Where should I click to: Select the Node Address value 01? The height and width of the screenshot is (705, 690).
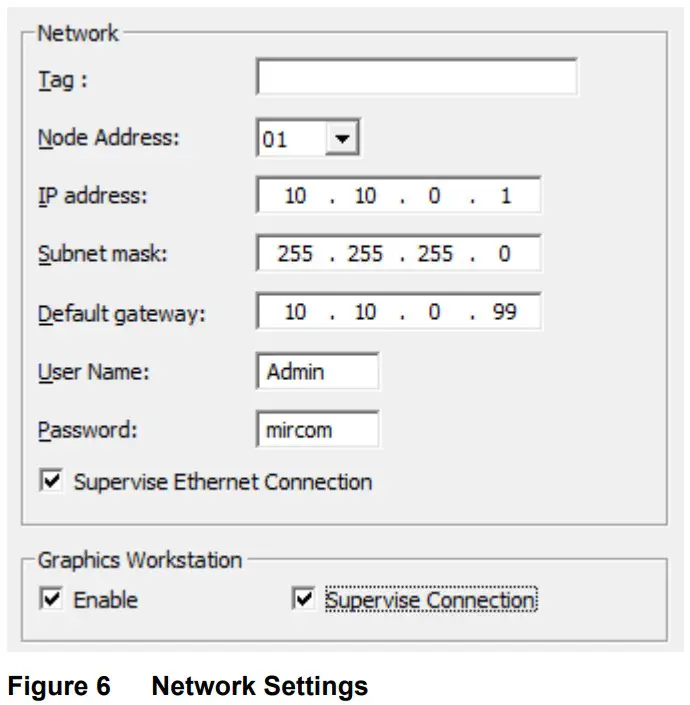pos(290,139)
